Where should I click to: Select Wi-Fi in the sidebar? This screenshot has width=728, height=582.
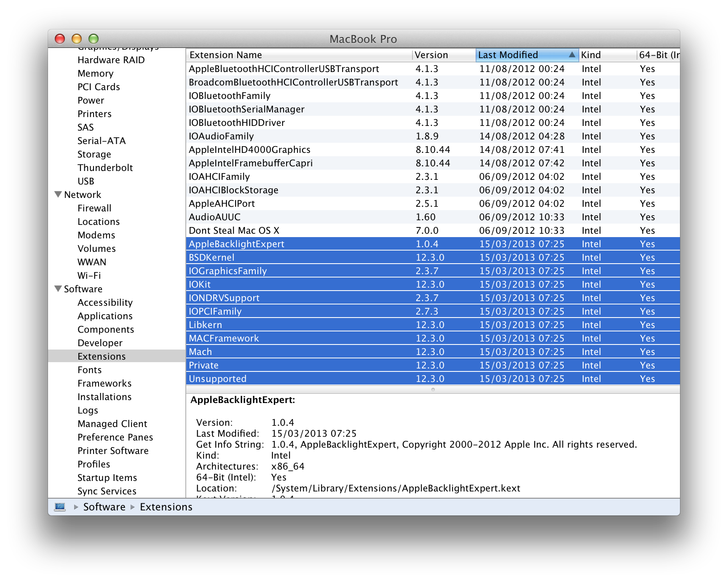point(89,275)
